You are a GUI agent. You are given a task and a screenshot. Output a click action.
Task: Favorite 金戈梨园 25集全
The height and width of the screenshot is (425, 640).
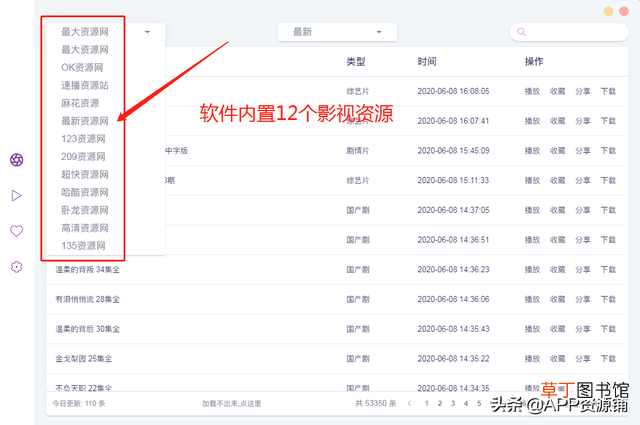coord(558,359)
